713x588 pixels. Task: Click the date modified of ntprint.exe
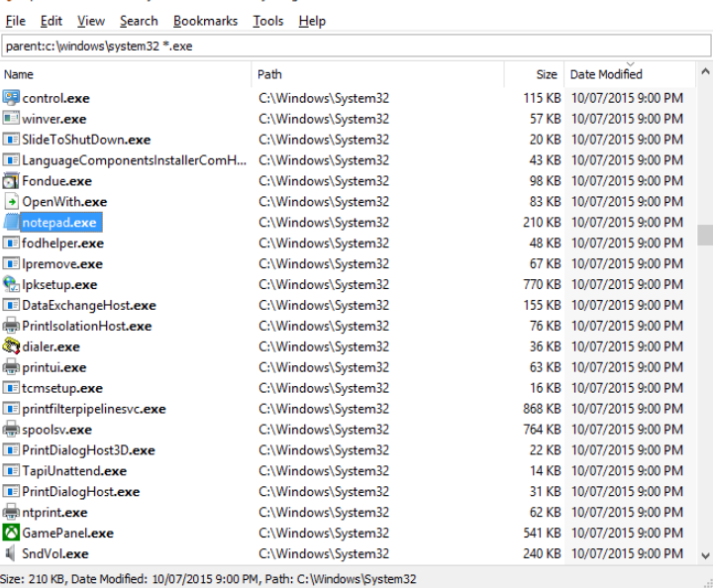tap(627, 512)
